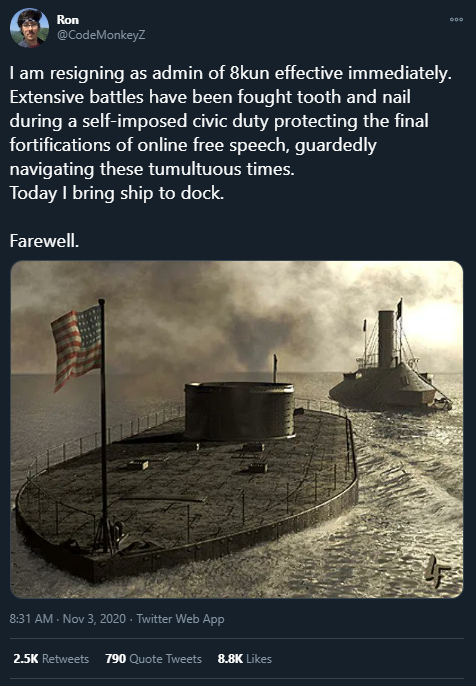This screenshot has width=476, height=686.
Task: Click the American flag in the photo
Action: coord(77,346)
